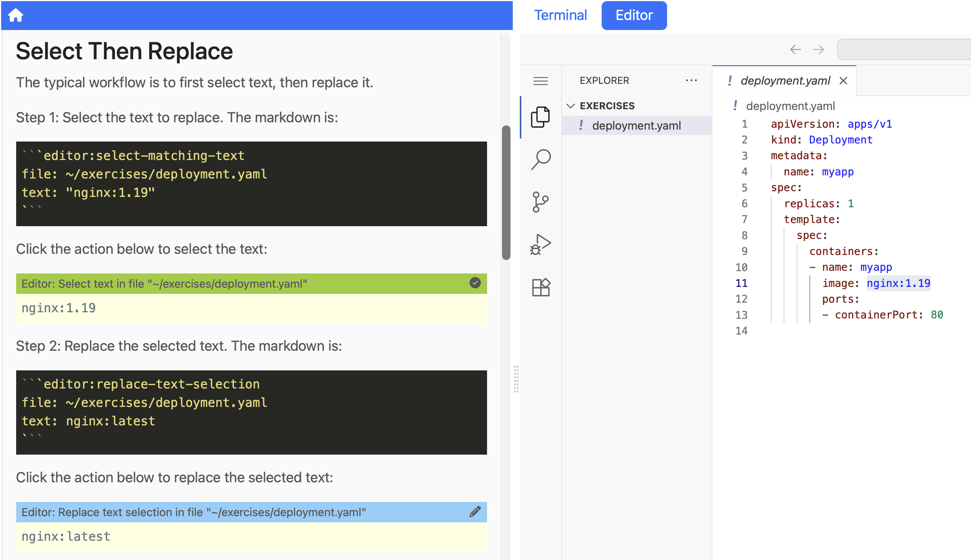The image size is (971, 560).
Task: Select the deployment.yaml editor tab
Action: coord(785,80)
